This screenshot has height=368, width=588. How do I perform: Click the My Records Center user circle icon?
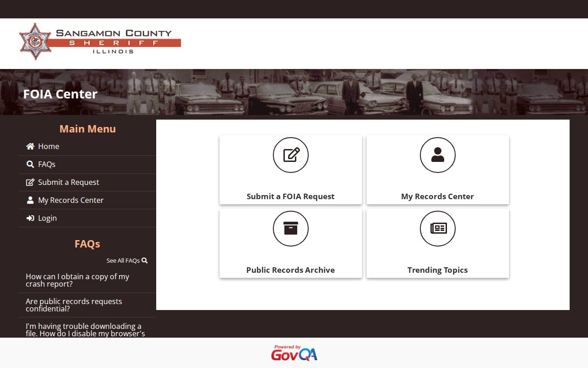(438, 155)
